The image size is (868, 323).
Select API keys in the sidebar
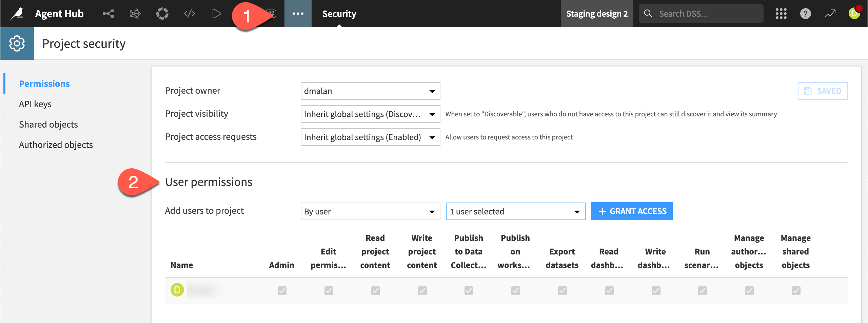(35, 104)
